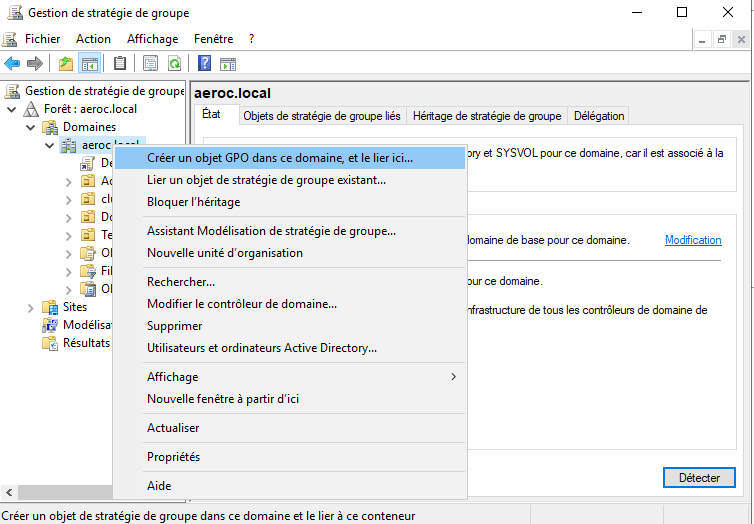The height and width of the screenshot is (524, 754).
Task: Collapse the Forêt : aeroc.local node
Action: click(x=12, y=109)
